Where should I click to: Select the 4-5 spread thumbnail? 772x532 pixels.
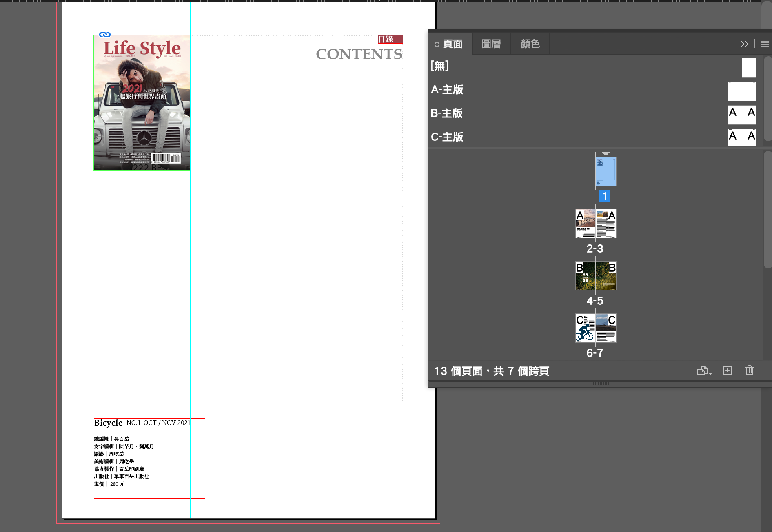(595, 276)
